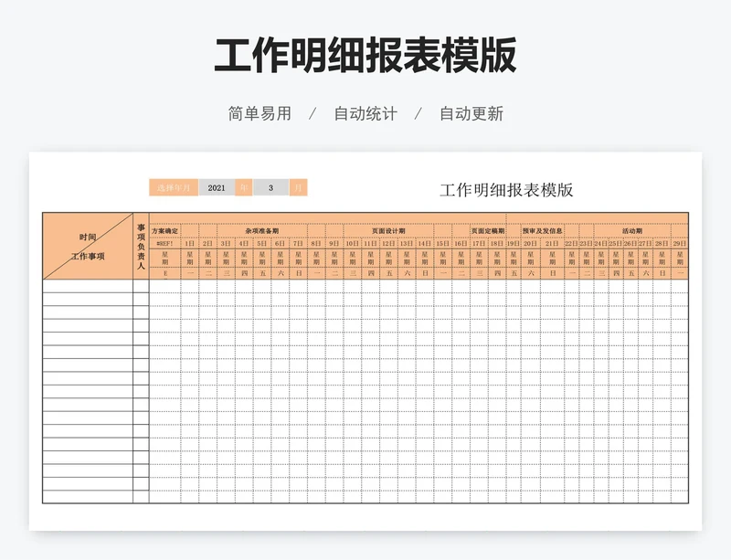Select the 18日 date cell
Viewport: 731px width, 560px height.
[x=497, y=243]
